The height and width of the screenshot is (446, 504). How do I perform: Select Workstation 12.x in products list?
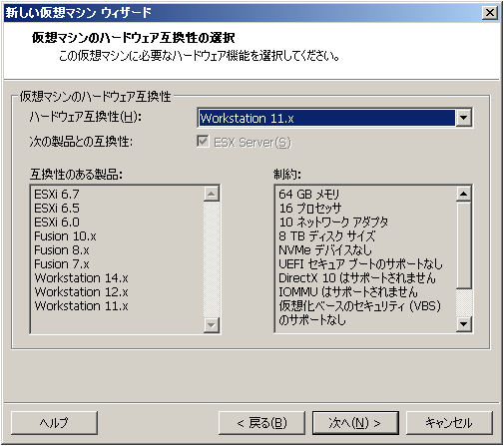point(82,292)
